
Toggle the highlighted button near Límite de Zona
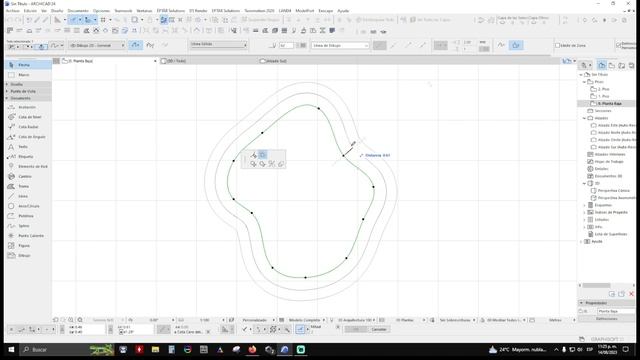coord(516,45)
